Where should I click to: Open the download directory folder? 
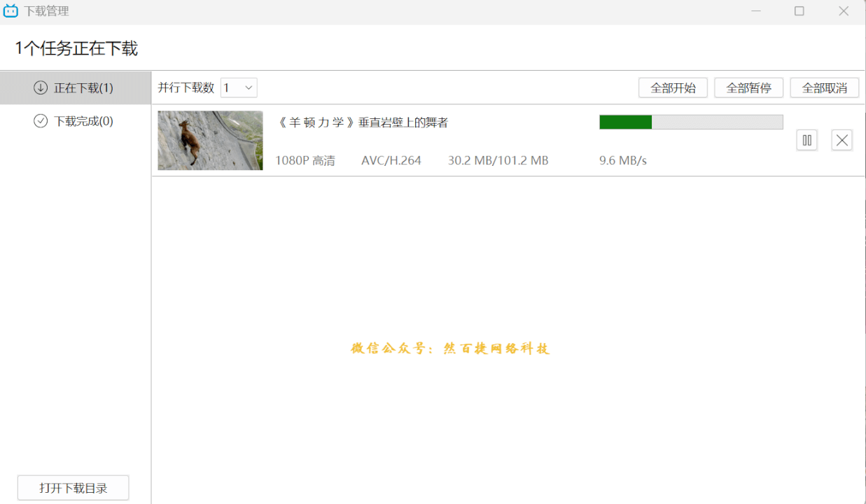coord(73,487)
